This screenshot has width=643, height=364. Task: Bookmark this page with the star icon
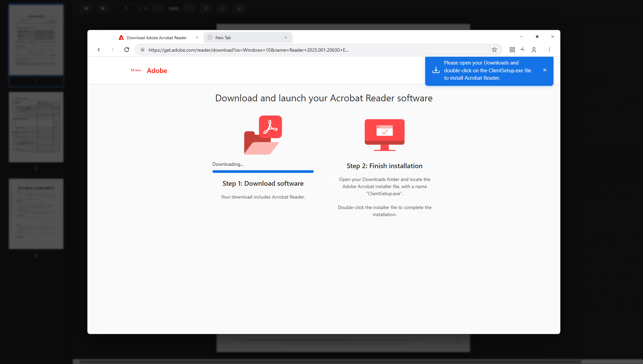coord(494,50)
